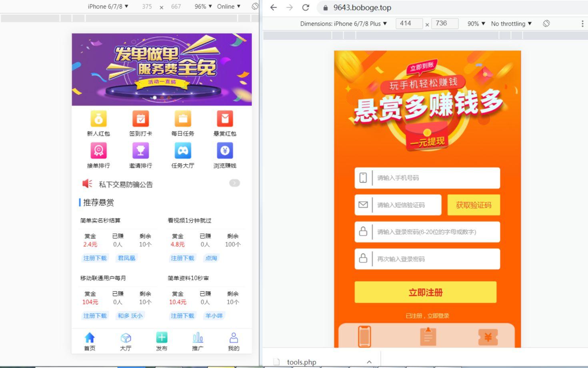Rotate the iPhone 6/7/8 Plus viewport
Screen dimensions: 588x368
coord(546,24)
